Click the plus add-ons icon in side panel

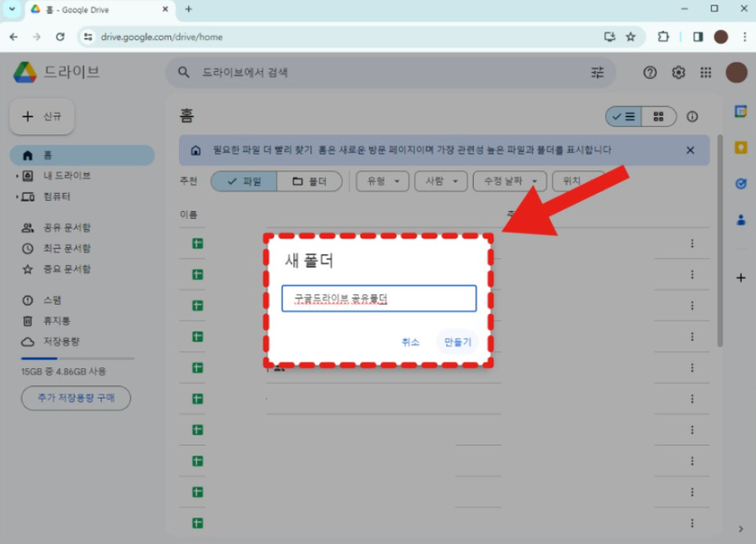(740, 277)
